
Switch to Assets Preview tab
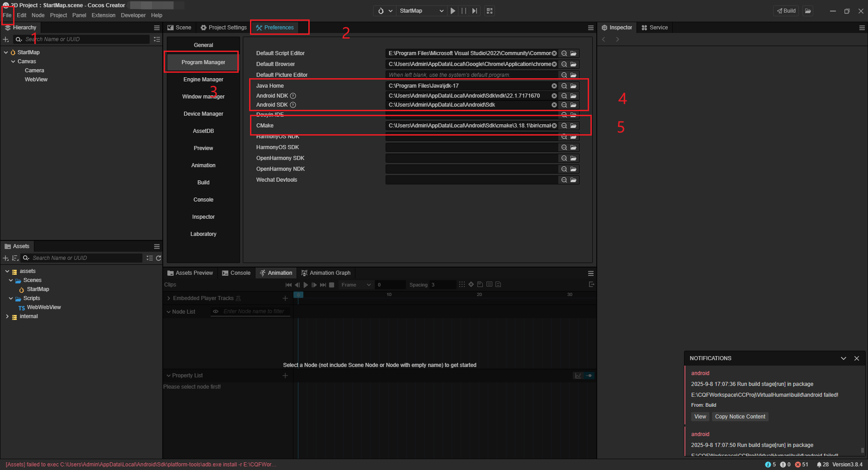pos(190,273)
